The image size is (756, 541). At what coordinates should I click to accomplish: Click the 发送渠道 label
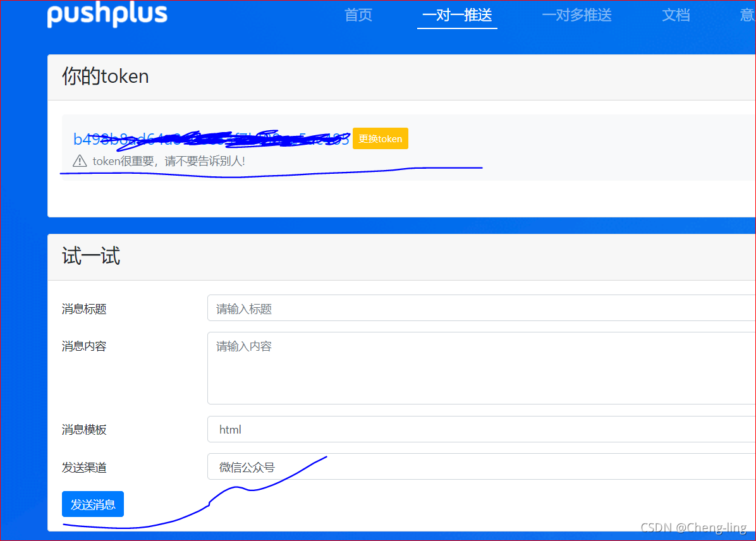[x=84, y=467]
